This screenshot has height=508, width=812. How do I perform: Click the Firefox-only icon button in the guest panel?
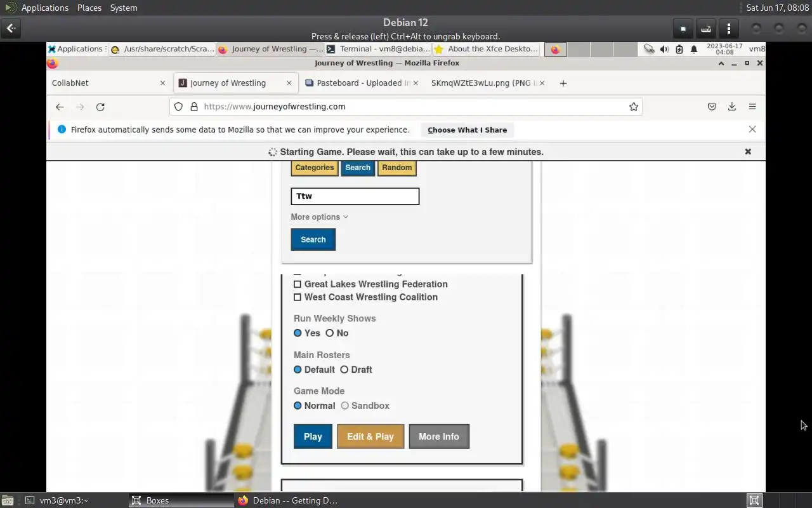pos(555,50)
